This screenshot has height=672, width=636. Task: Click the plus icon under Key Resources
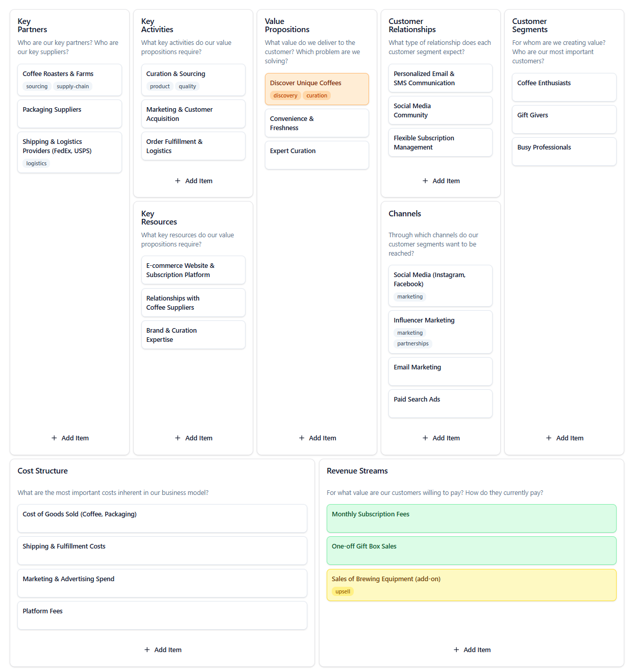178,438
